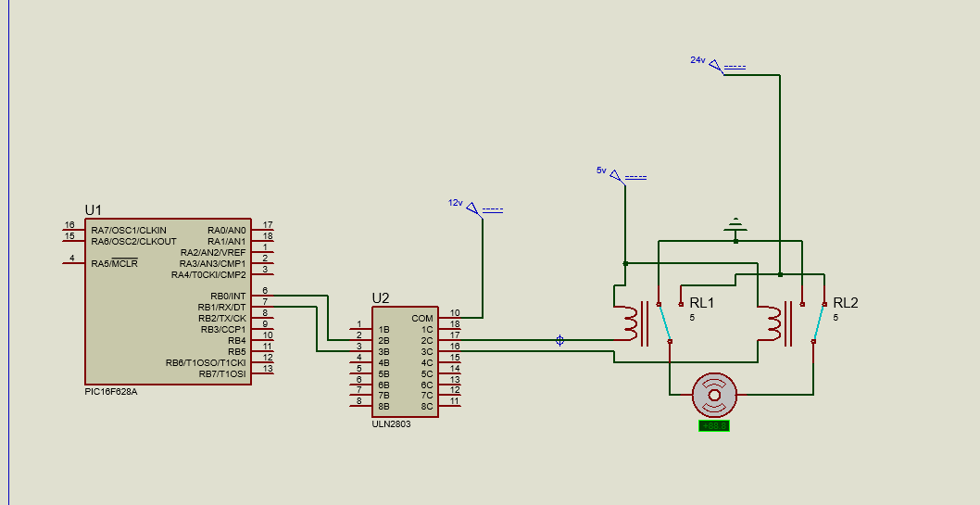Select the 5v power terminal arrow
Image resolution: width=980 pixels, height=505 pixels.
pyautogui.click(x=618, y=176)
